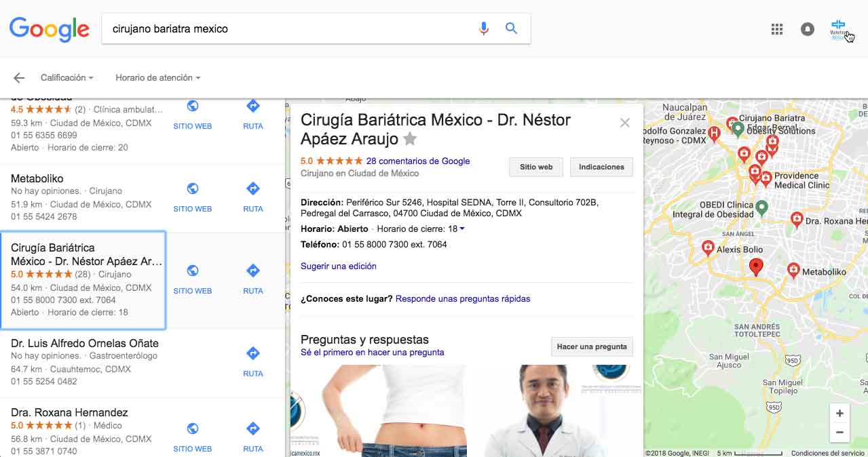Click the Indicaciones button
Image resolution: width=868 pixels, height=457 pixels.
(601, 167)
